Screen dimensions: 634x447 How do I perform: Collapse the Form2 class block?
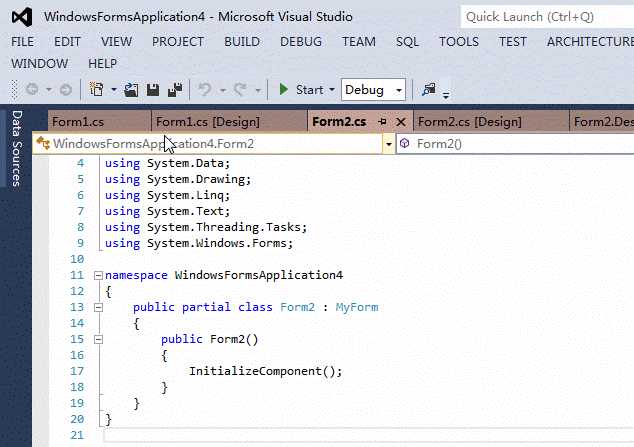pos(98,308)
